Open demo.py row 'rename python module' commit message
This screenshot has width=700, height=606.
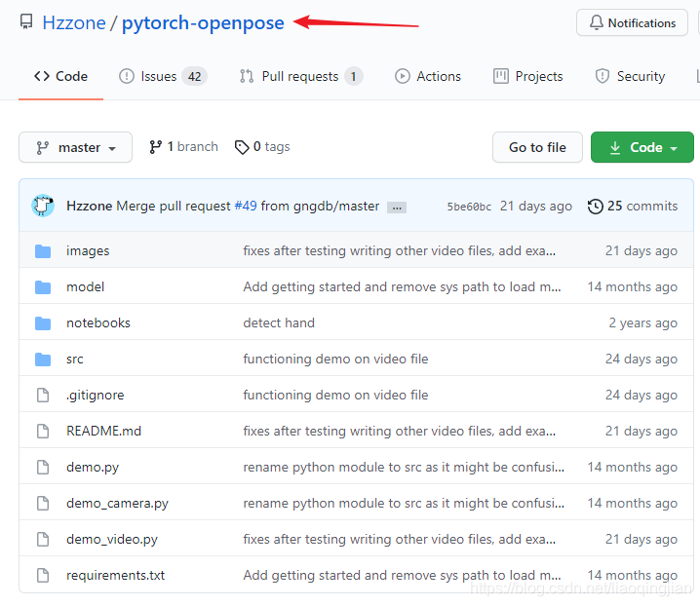point(404,468)
